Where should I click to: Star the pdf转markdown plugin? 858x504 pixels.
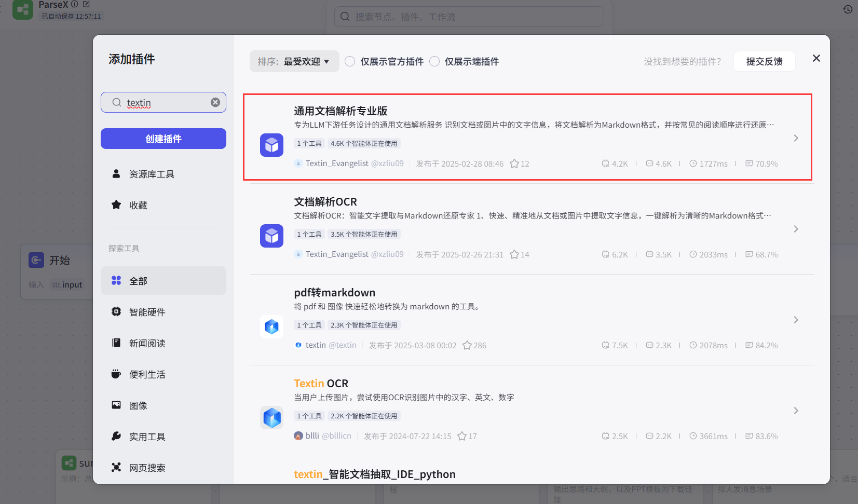pyautogui.click(x=467, y=345)
